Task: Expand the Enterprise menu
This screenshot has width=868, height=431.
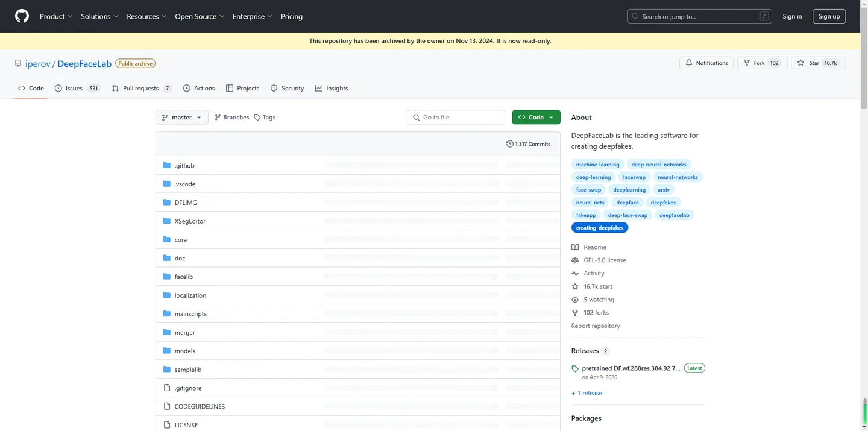Action: (x=253, y=16)
